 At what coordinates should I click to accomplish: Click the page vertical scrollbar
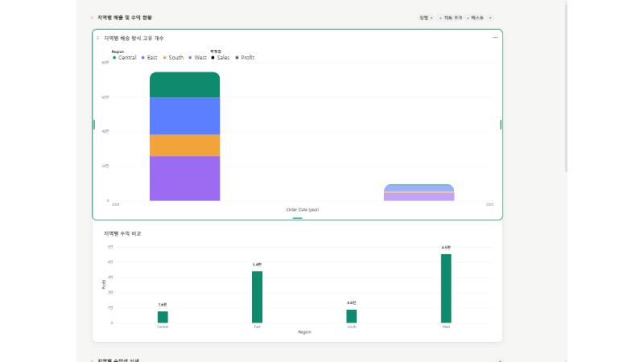[x=566, y=87]
